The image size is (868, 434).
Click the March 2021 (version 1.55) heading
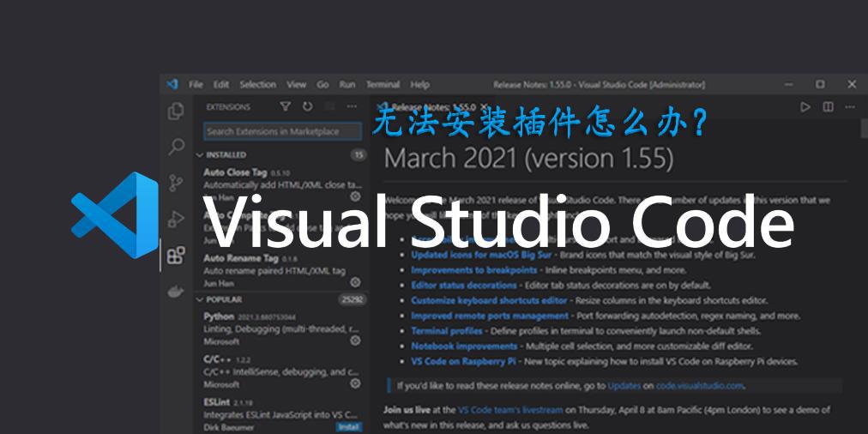[x=528, y=159]
